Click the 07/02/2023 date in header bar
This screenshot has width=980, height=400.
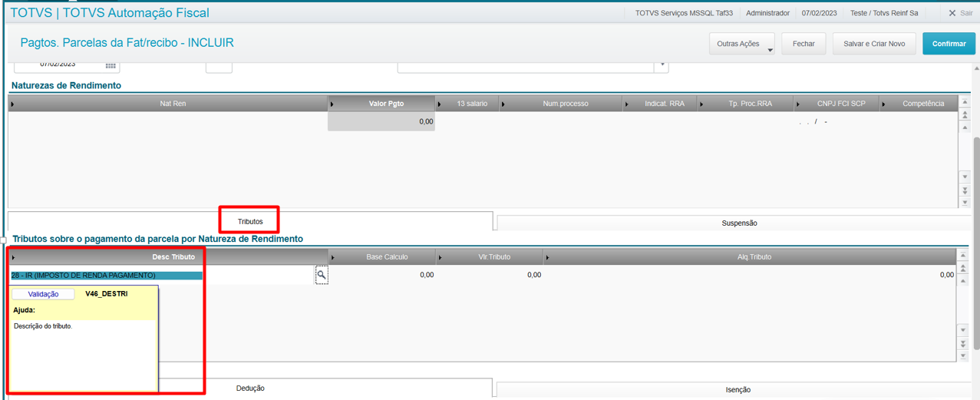click(820, 13)
